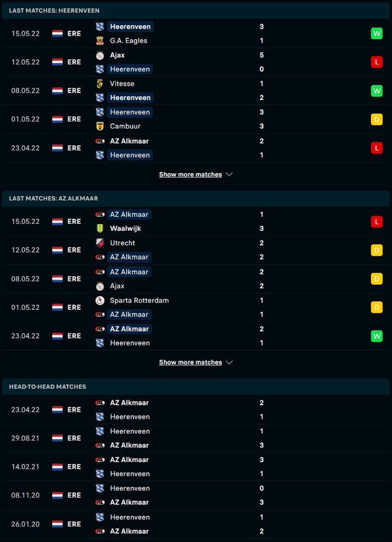This screenshot has width=392, height=542.
Task: Click the Netherlands flag on the 29.08.21 match
Action: [x=57, y=438]
